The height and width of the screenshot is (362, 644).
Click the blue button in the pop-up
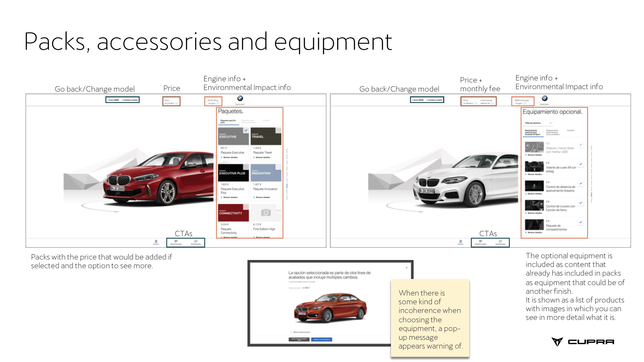tap(322, 339)
